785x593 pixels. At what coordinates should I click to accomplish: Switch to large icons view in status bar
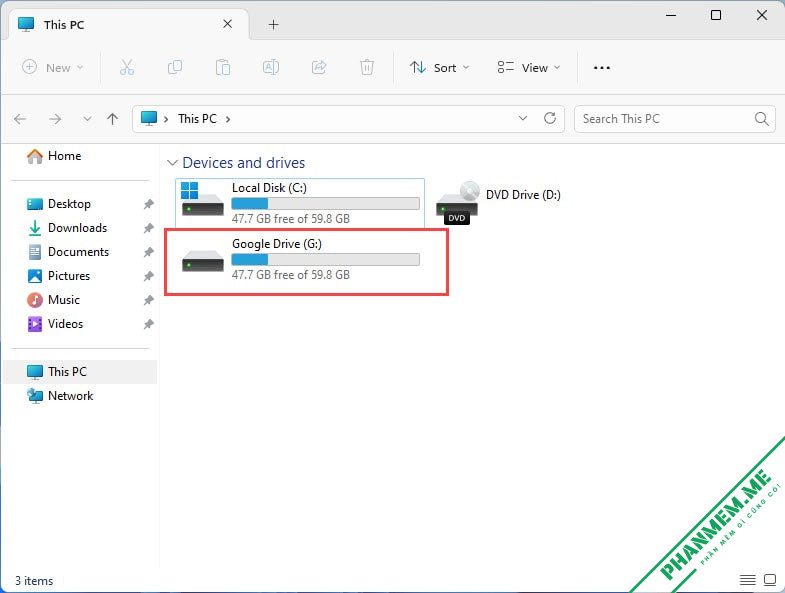click(769, 580)
